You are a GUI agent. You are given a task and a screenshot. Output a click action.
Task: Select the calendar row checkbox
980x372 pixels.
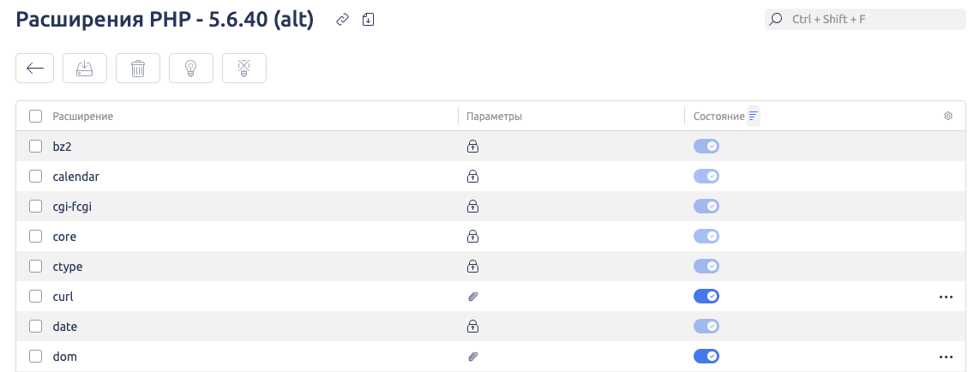click(x=36, y=177)
